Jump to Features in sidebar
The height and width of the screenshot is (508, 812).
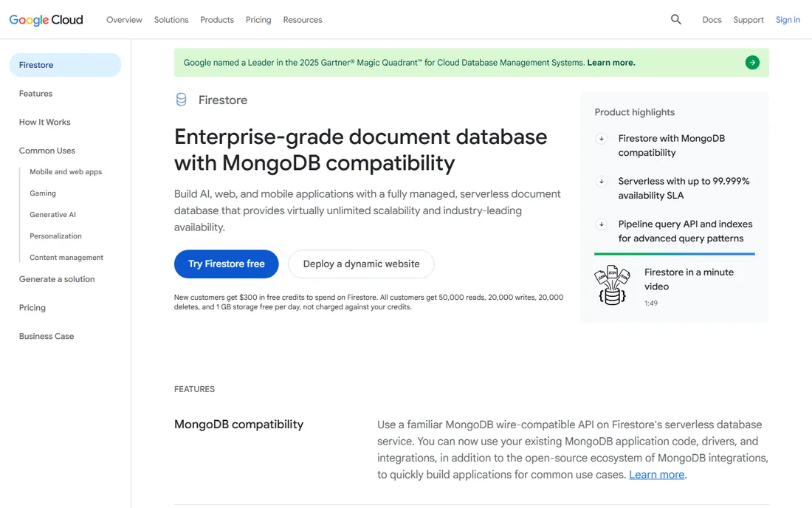[35, 93]
